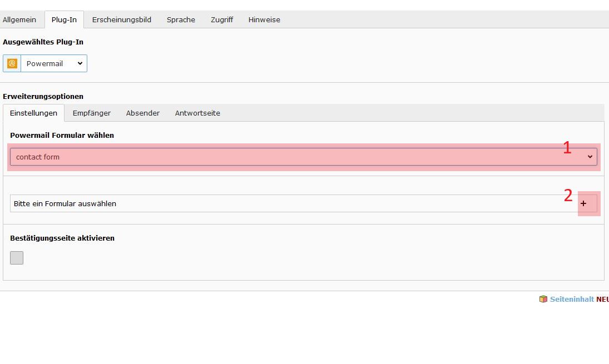
Task: Open the Hinweise tab
Action: point(264,19)
